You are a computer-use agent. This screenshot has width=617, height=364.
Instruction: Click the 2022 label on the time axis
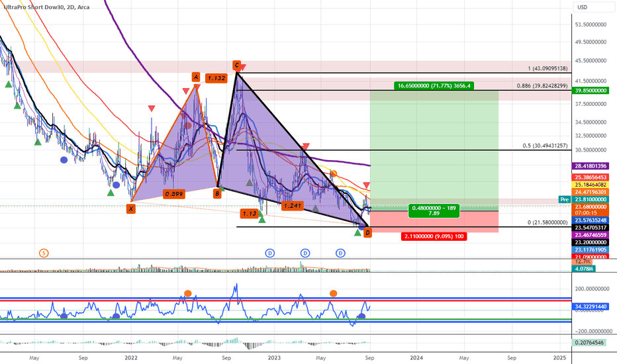[x=131, y=357]
